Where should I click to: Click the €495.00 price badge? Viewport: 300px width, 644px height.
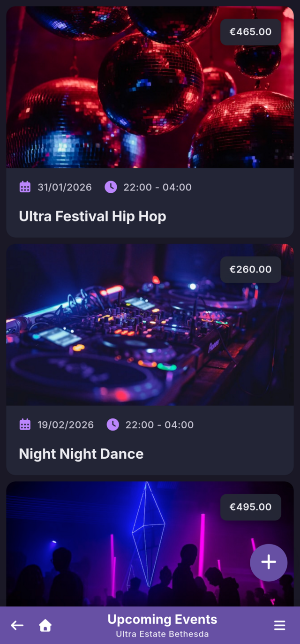[250, 507]
